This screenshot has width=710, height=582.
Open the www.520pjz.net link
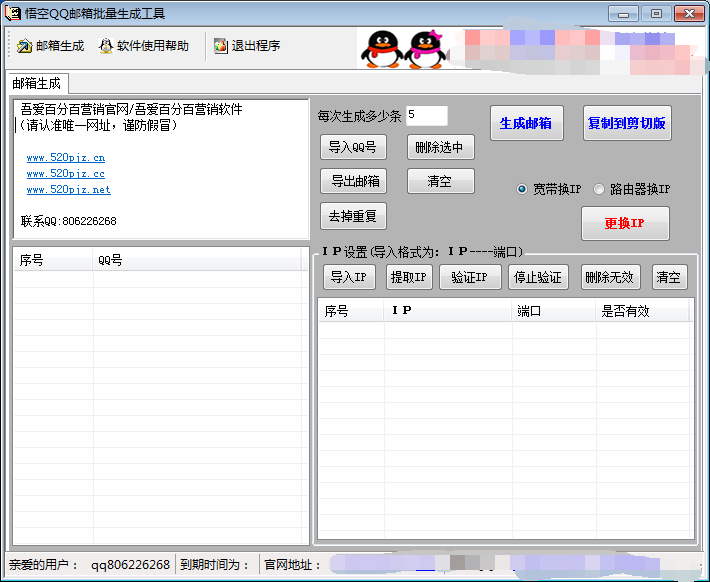pos(68,189)
